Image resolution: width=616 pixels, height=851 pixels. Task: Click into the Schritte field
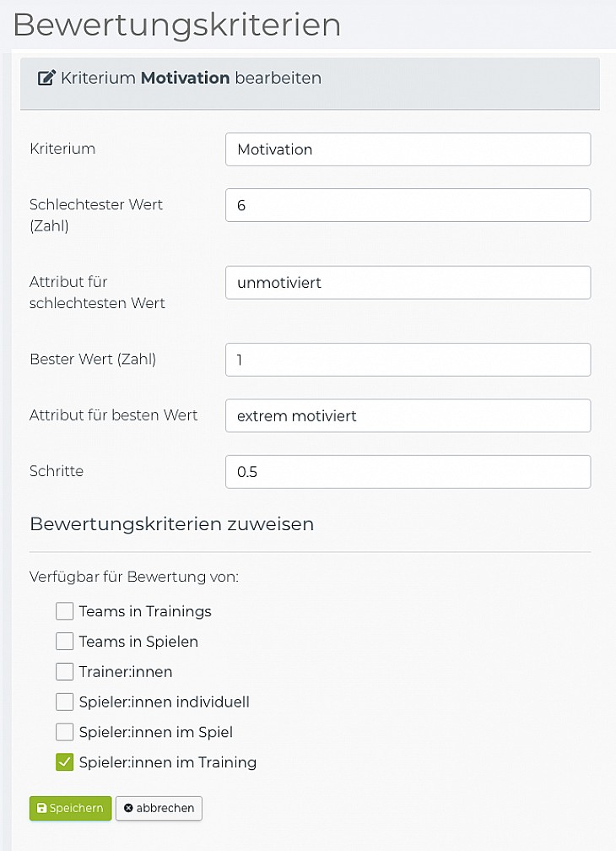pos(408,472)
